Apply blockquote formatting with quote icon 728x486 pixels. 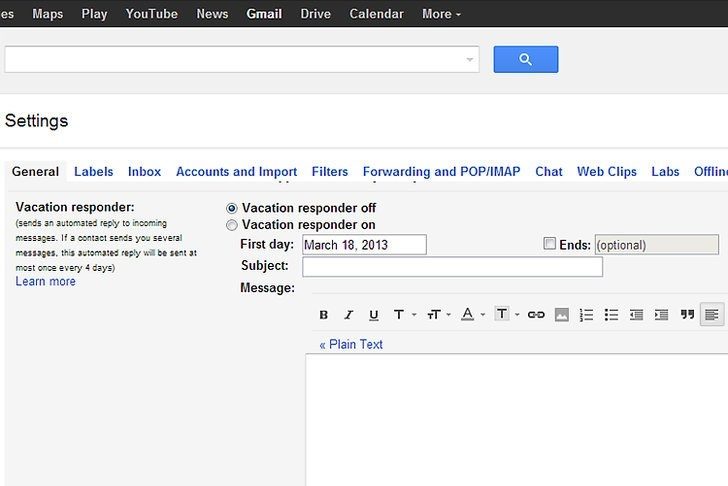[x=687, y=315]
